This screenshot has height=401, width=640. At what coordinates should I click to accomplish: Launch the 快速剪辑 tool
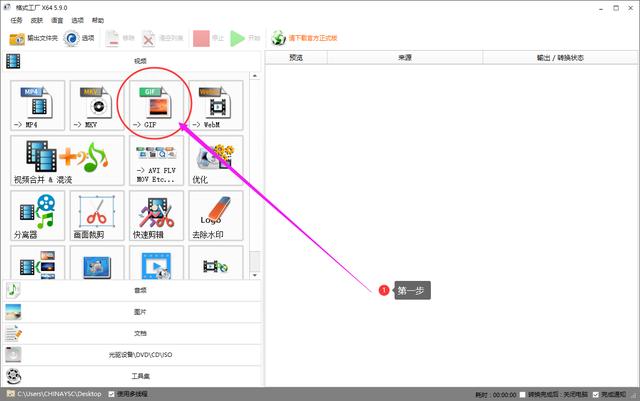click(156, 215)
